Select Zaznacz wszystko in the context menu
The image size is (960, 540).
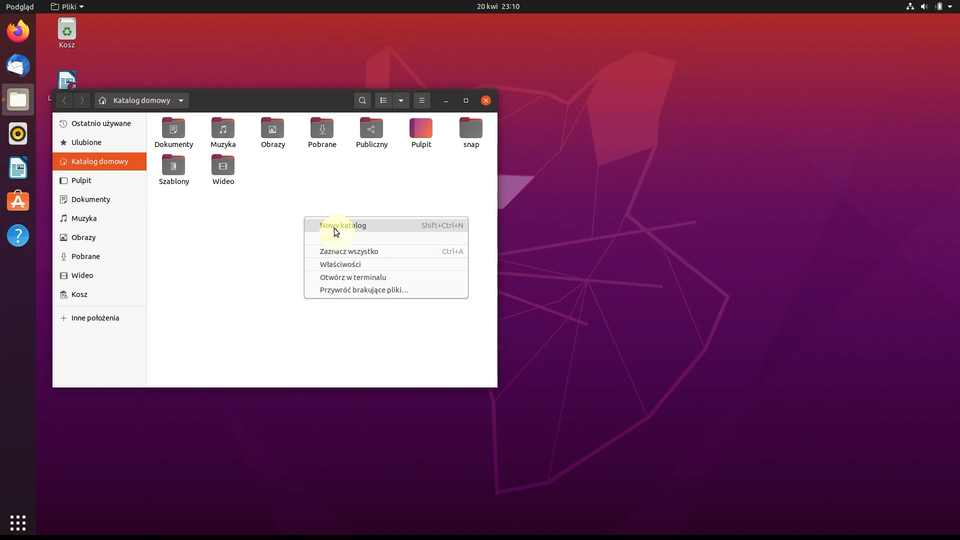pos(349,251)
